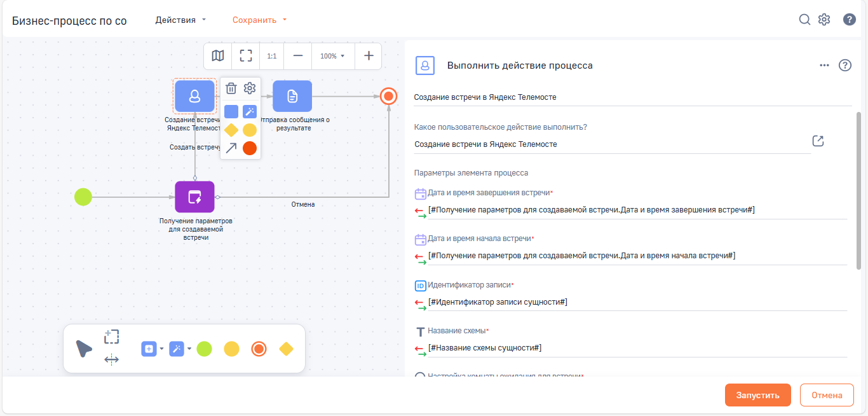Click the Запустить button
This screenshot has width=868, height=416.
757,394
